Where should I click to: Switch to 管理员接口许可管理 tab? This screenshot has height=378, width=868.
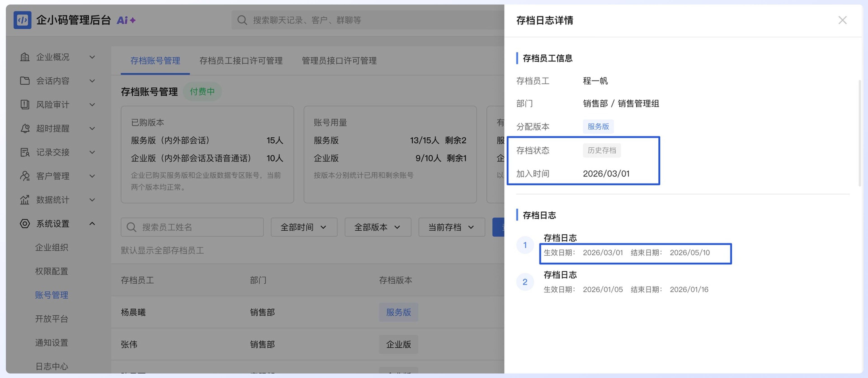tap(339, 61)
